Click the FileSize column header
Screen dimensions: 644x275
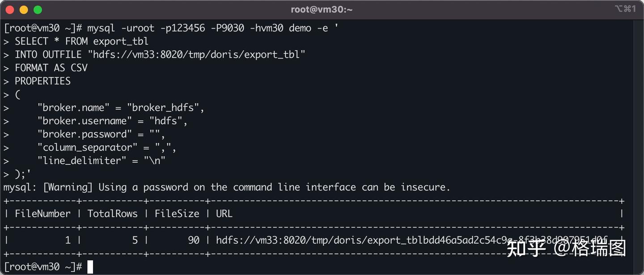click(x=177, y=214)
